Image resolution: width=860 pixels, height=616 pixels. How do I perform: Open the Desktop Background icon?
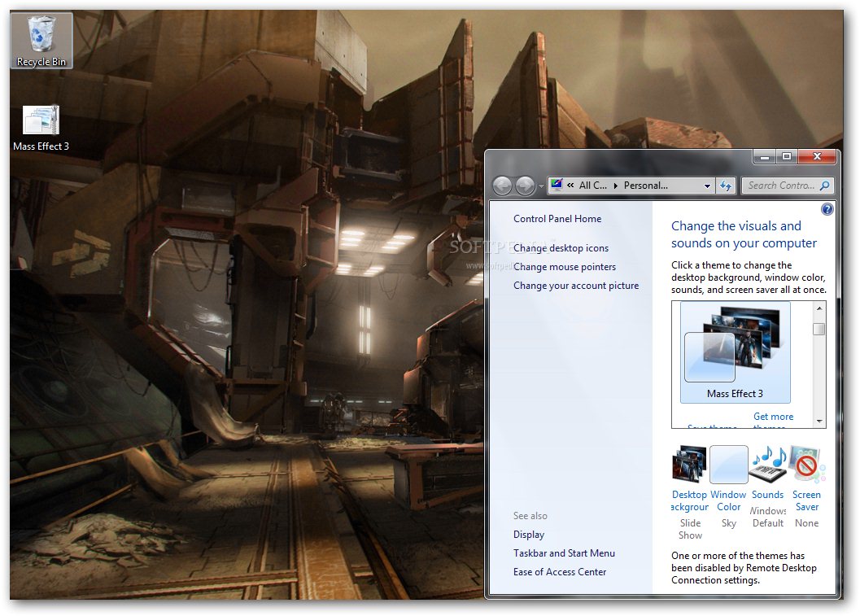click(x=689, y=464)
